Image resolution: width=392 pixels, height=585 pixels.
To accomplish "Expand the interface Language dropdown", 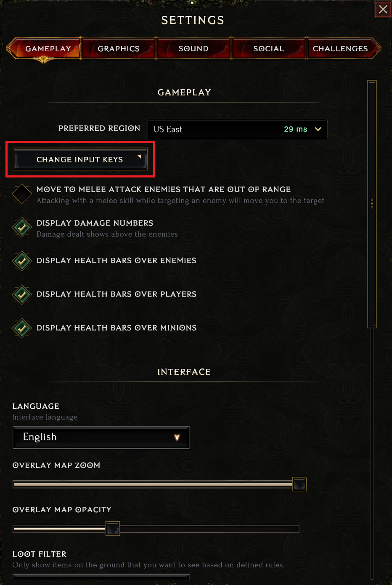I will pos(101,437).
